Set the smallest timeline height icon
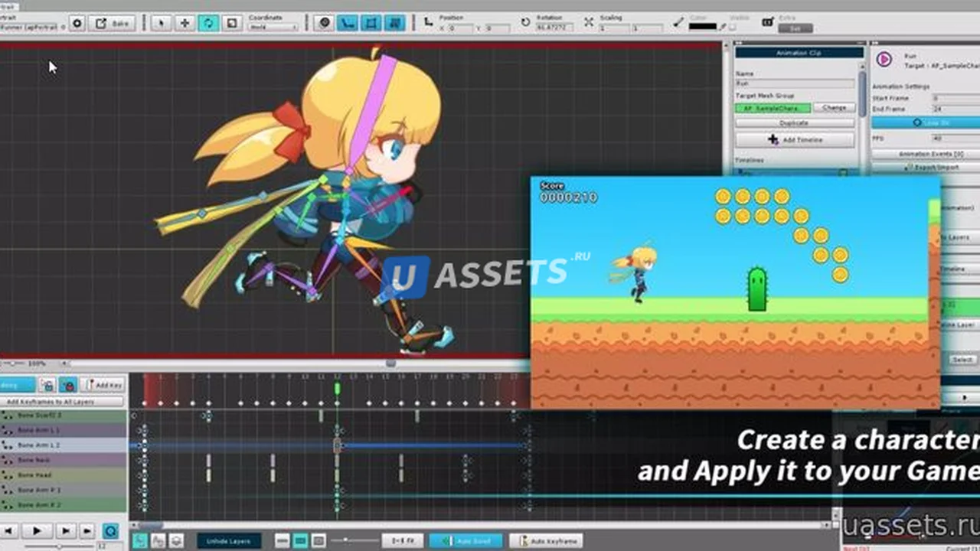Screen dimensions: 980x551 282,541
